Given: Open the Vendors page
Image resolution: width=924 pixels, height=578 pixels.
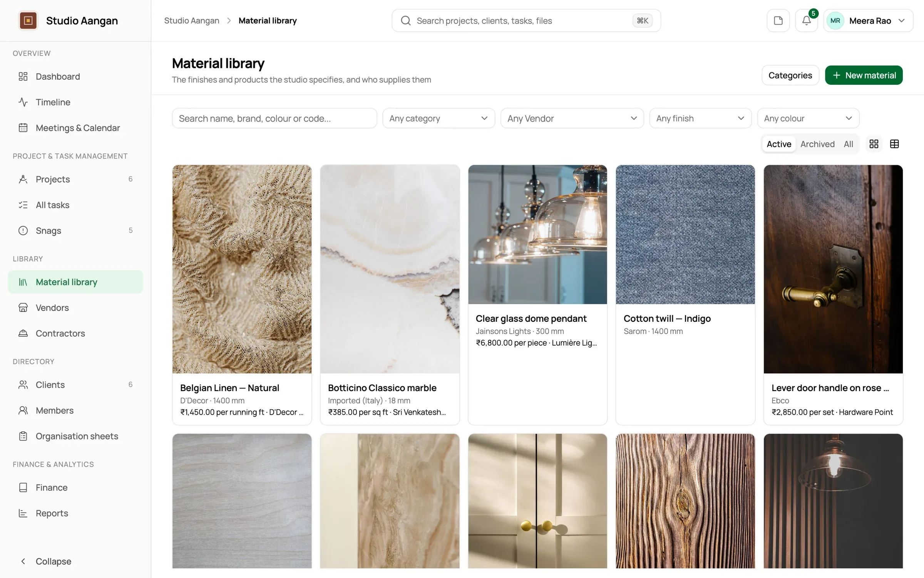Looking at the screenshot, I should [x=75, y=307].
